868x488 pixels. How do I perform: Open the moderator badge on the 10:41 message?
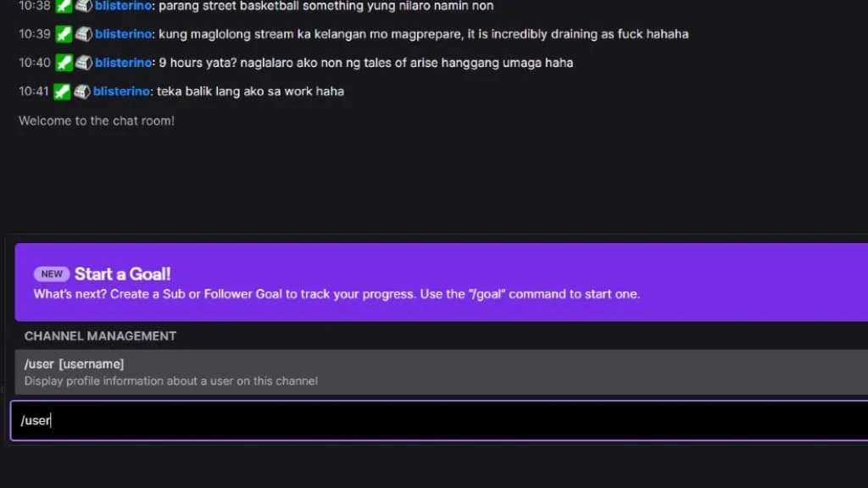62,91
